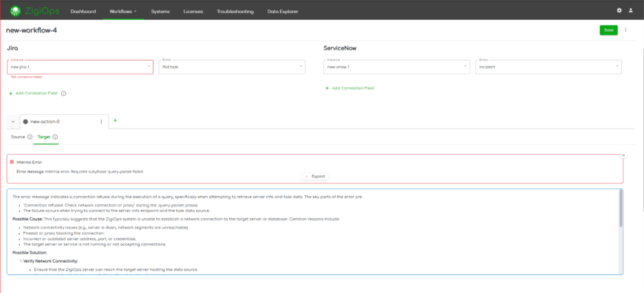
Task: Click the ZigiOps logo icon
Action: [x=15, y=11]
